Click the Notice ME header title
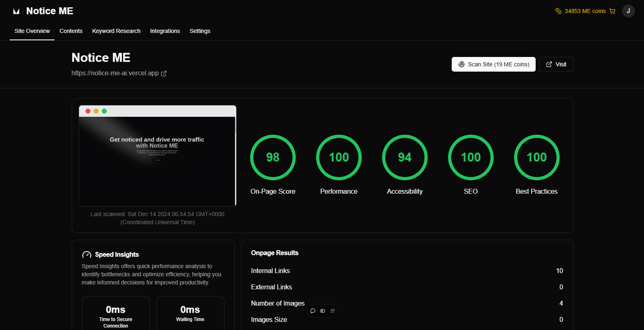 pyautogui.click(x=50, y=11)
